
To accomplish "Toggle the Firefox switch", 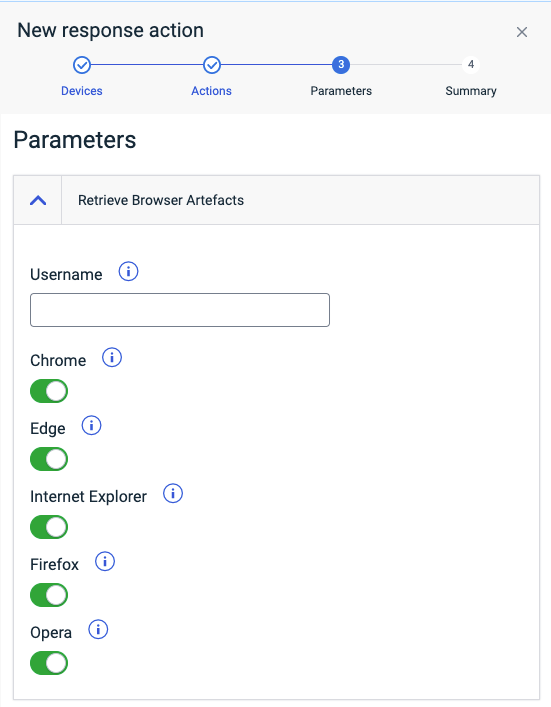I will tap(49, 595).
